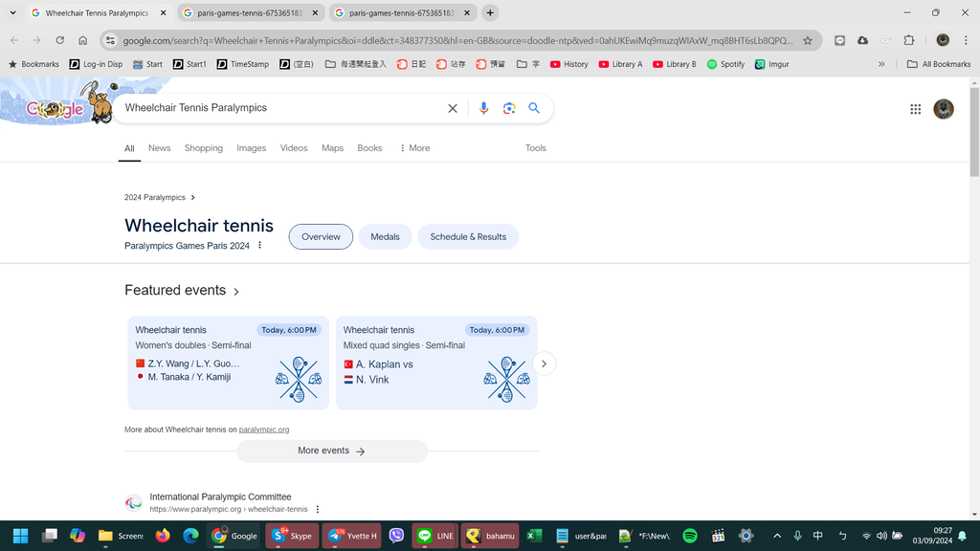Open the taskbar clock and date
980x551 pixels.
pyautogui.click(x=932, y=536)
